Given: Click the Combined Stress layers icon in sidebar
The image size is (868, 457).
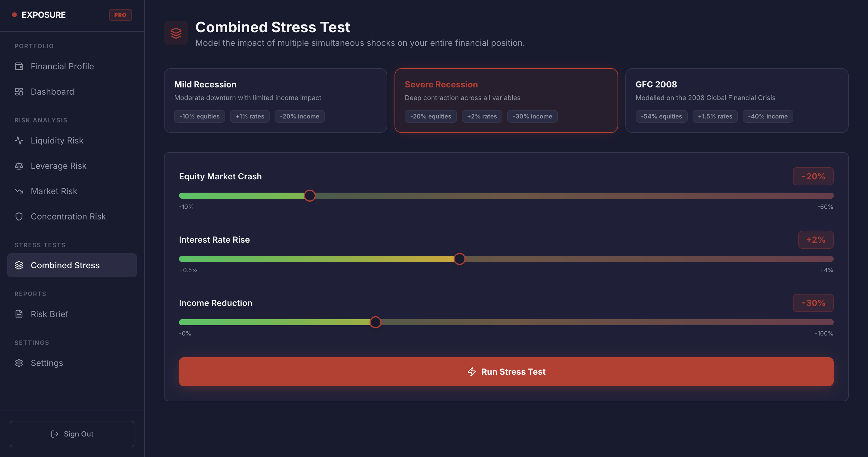Looking at the screenshot, I should click(x=19, y=265).
